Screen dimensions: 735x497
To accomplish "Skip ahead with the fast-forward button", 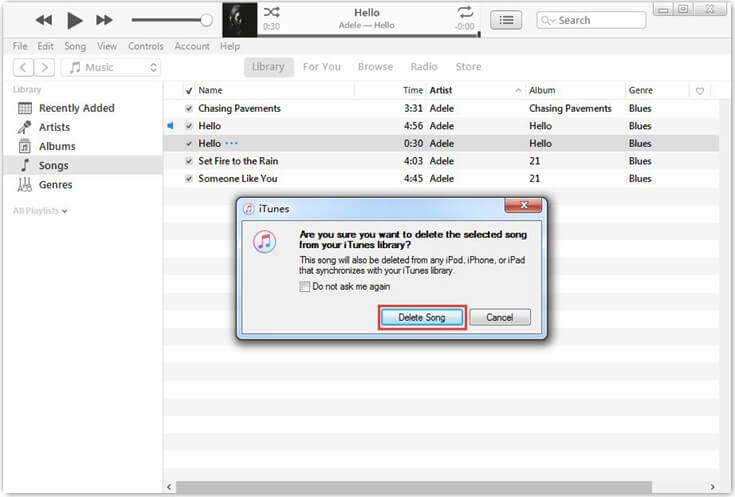I will coord(104,20).
